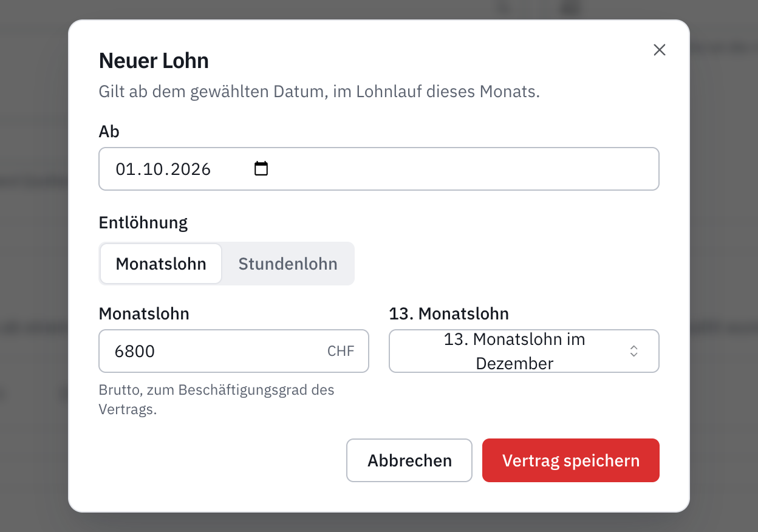
Task: Select the Monatslohn pay type
Action: coord(161,264)
